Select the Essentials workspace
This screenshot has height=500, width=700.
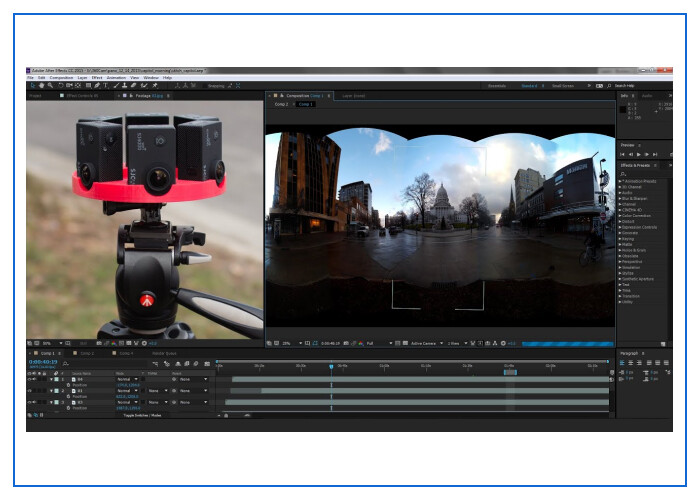click(497, 86)
